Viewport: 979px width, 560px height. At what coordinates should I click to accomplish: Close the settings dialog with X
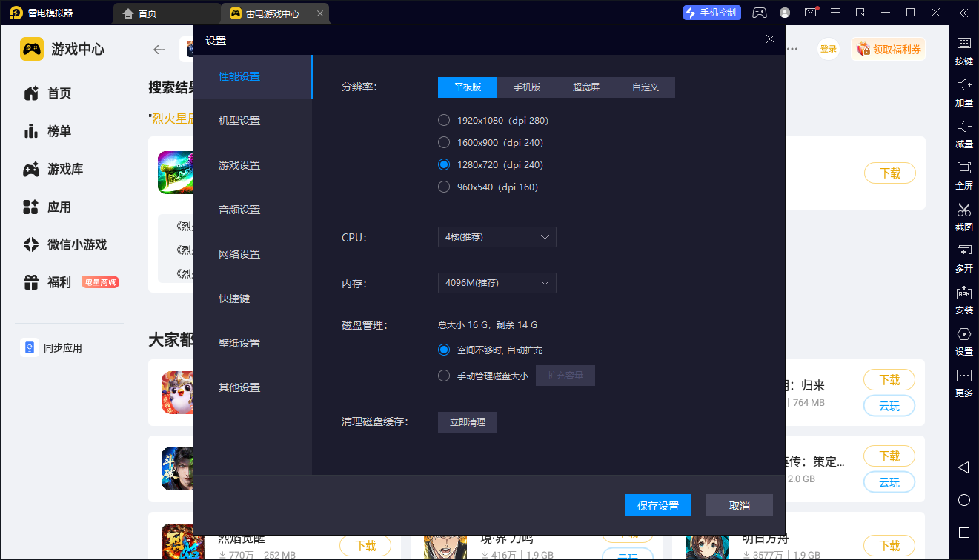tap(771, 39)
